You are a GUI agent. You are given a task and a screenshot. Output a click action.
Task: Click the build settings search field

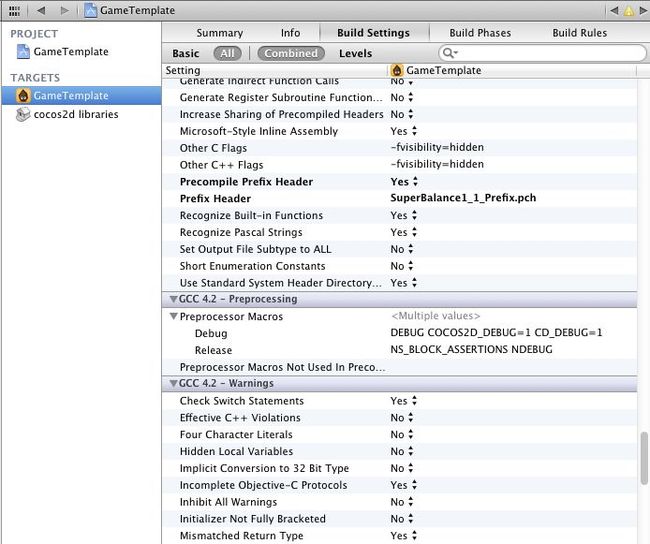(542, 53)
